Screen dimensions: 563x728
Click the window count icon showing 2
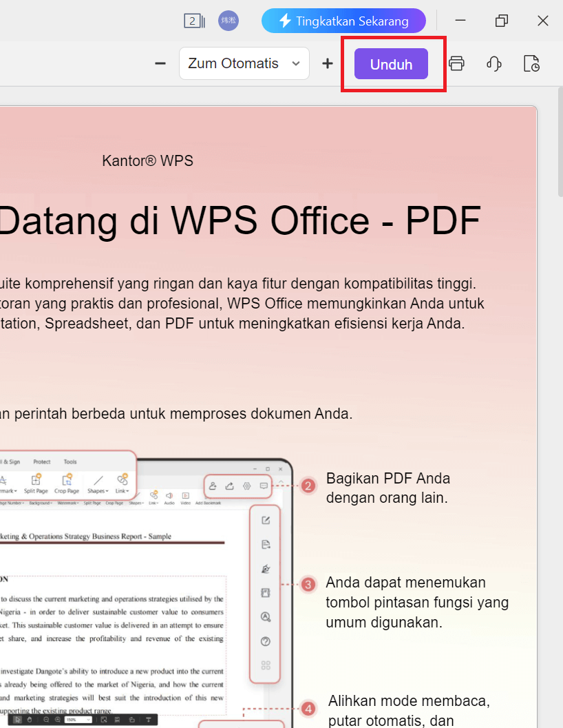195,21
